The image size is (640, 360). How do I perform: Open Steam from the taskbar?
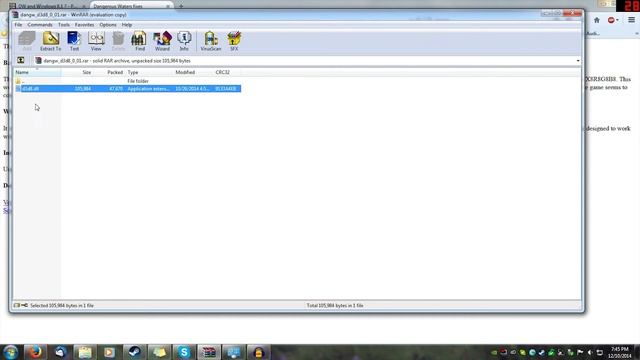(135, 352)
